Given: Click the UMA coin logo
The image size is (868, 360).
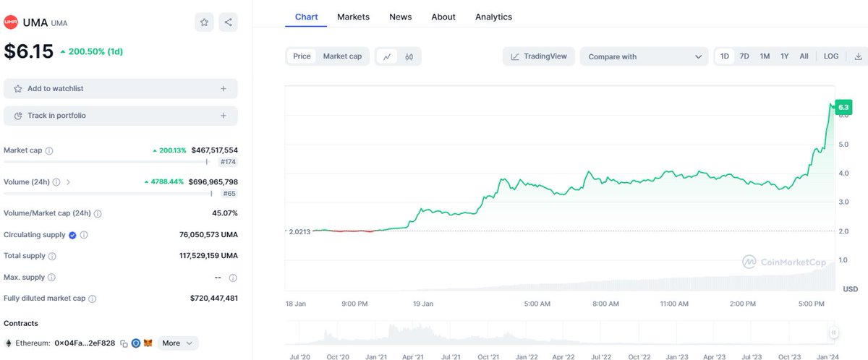Looking at the screenshot, I should click(11, 22).
